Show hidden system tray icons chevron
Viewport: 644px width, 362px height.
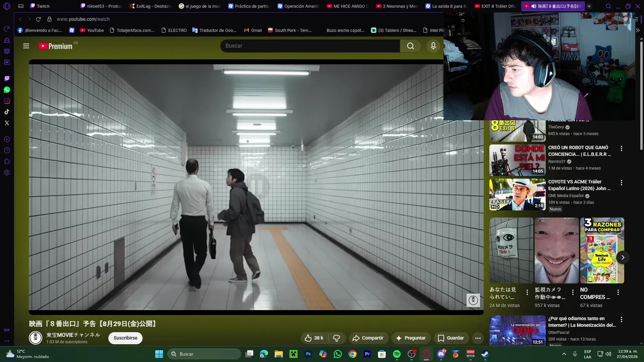tap(564, 354)
